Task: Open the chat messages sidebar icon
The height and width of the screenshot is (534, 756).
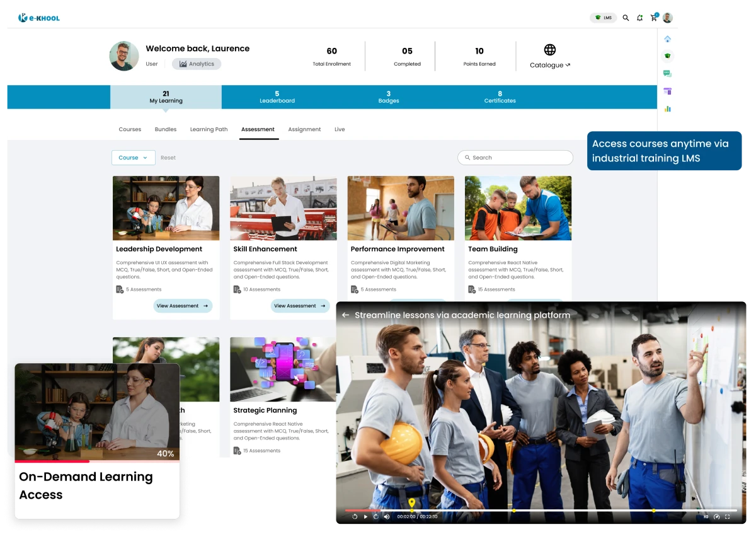Action: tap(668, 73)
